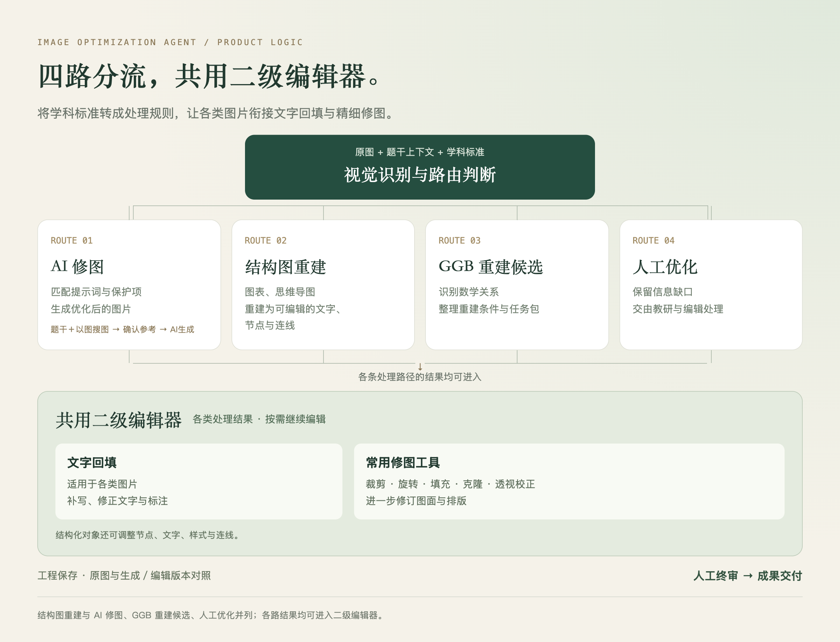Click the text 交由教研与编辑处理
The height and width of the screenshot is (642, 840).
(x=678, y=309)
